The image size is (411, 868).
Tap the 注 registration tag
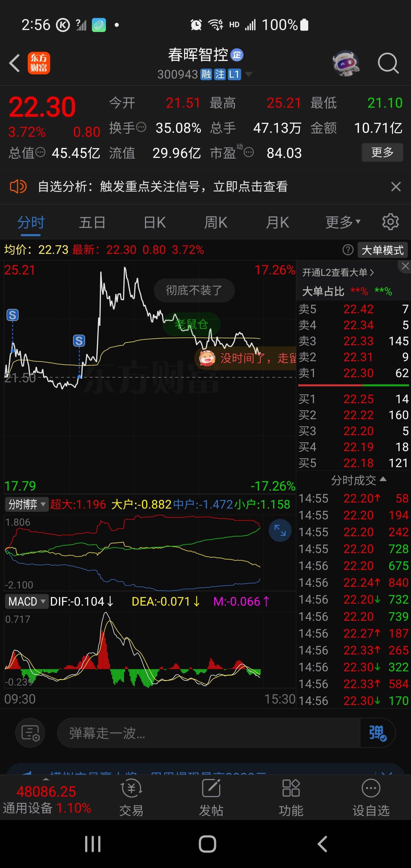click(220, 74)
